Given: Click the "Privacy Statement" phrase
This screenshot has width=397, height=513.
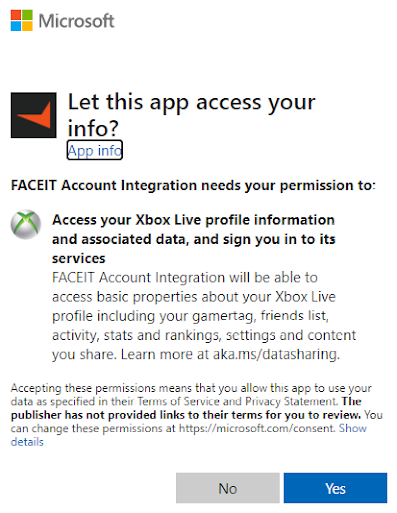Looking at the screenshot, I should 291,401.
